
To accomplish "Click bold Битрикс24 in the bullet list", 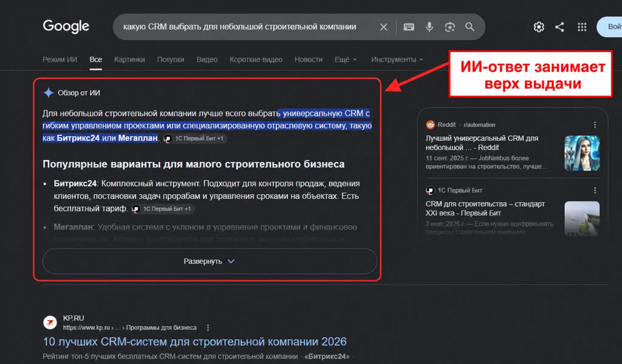I will 75,184.
